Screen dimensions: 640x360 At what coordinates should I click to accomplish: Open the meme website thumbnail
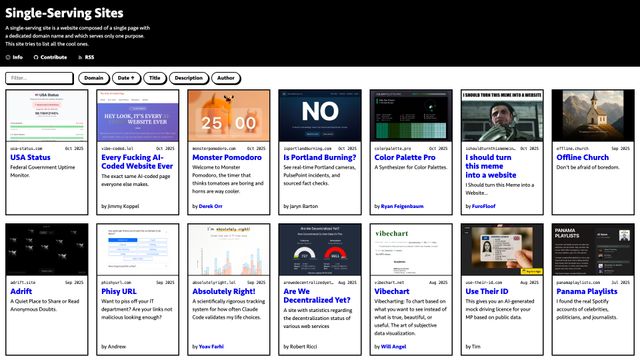coord(502,116)
